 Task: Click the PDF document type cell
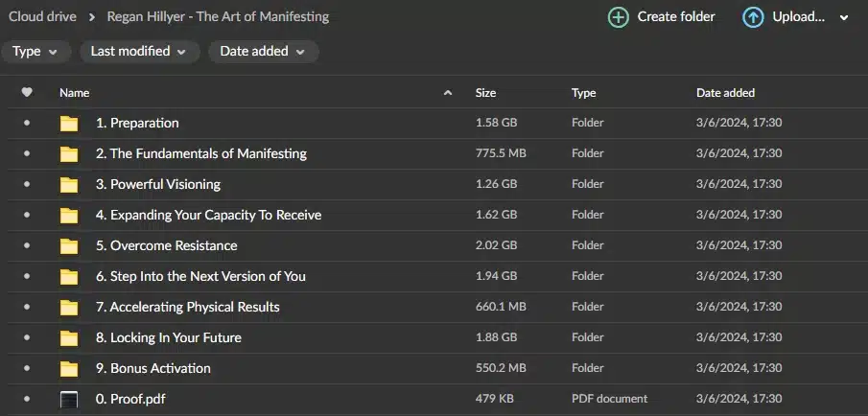[x=609, y=399]
